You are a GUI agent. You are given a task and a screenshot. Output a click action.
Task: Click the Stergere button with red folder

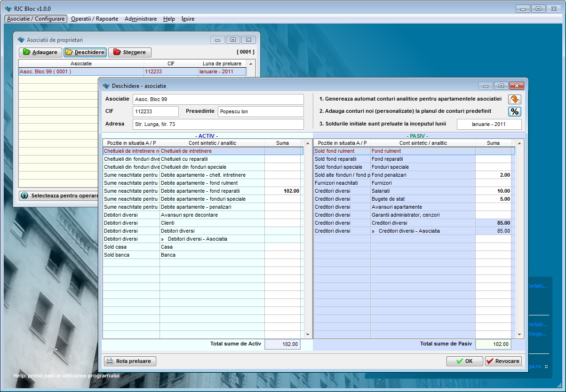tap(130, 52)
